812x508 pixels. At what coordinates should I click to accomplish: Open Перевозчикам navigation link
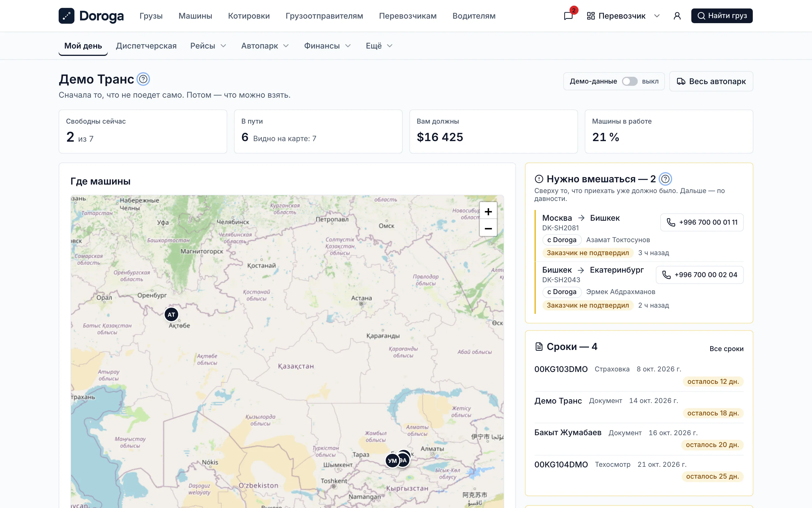point(408,16)
